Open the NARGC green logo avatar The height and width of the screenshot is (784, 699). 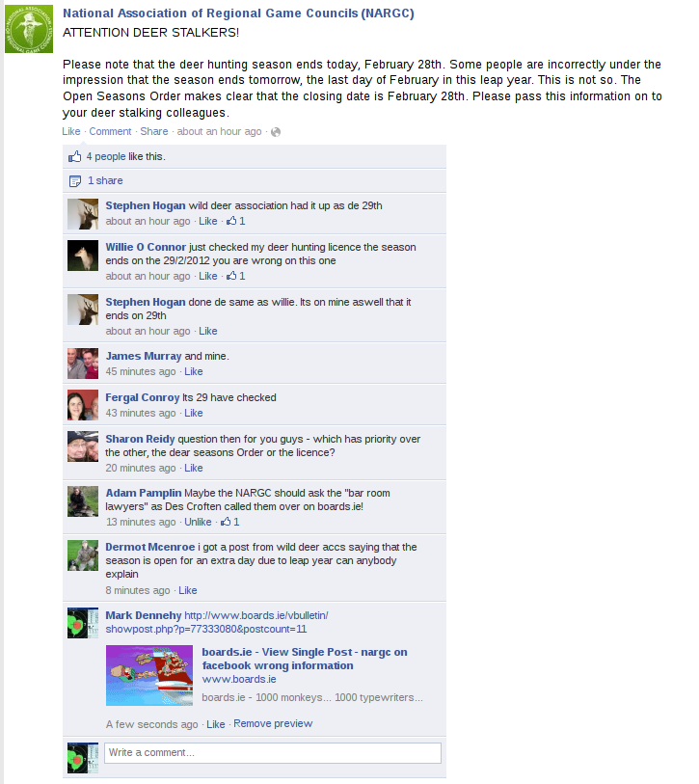pyautogui.click(x=29, y=29)
